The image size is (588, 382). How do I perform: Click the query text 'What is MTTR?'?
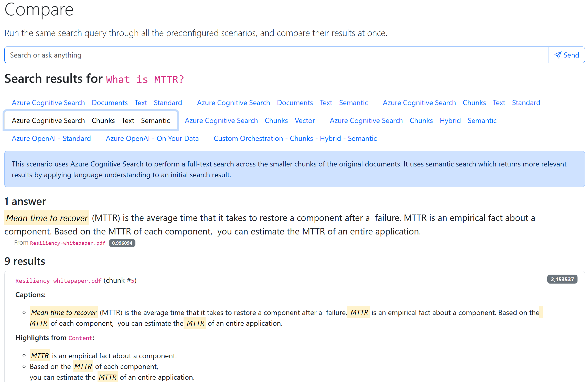click(x=145, y=79)
